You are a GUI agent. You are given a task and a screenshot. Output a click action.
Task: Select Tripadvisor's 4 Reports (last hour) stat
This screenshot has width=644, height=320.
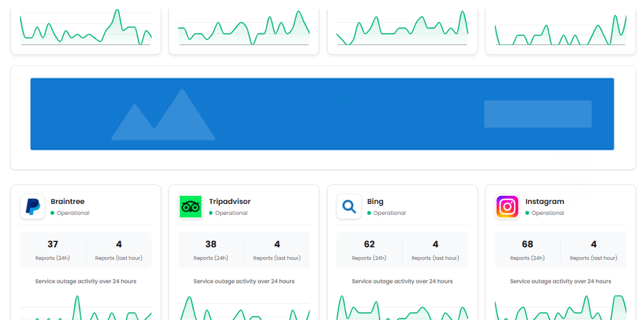coord(276,250)
